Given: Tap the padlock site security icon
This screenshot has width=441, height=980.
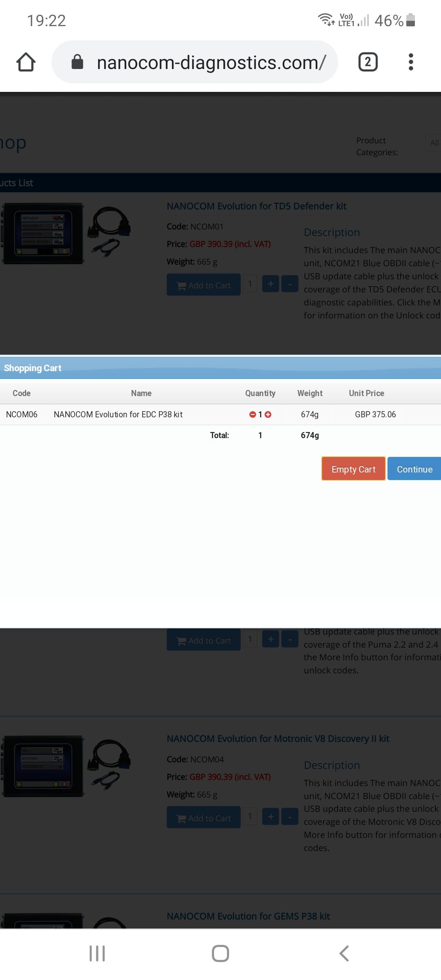Looking at the screenshot, I should coord(77,62).
